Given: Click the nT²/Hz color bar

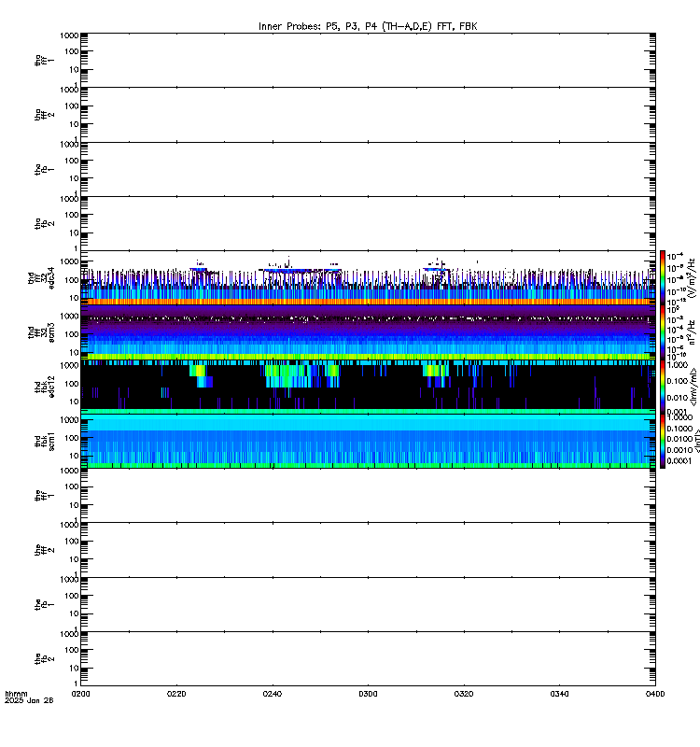Looking at the screenshot, I should click(663, 332).
